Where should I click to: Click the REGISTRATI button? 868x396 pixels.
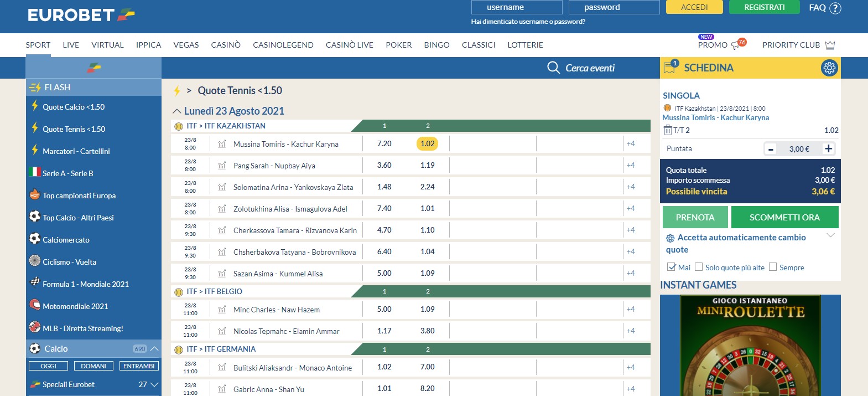(x=765, y=7)
